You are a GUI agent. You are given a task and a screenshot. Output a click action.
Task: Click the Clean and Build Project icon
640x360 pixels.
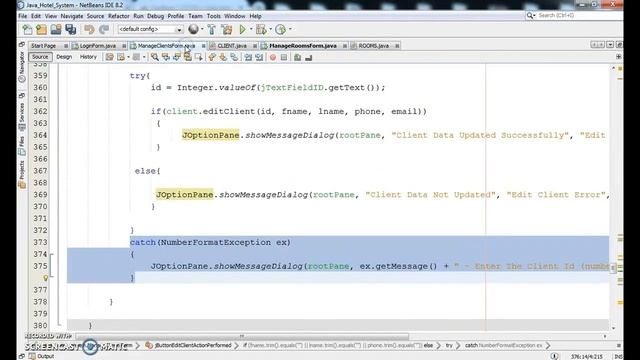pos(227,29)
